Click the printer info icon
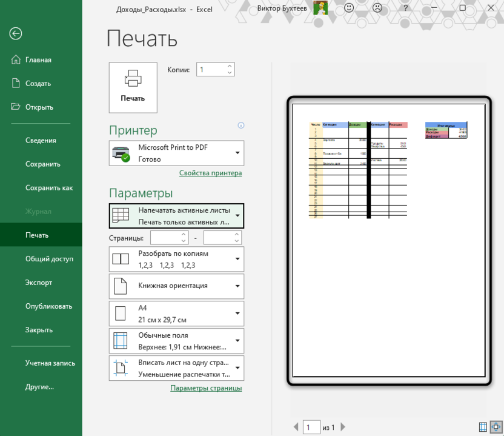 tap(241, 126)
